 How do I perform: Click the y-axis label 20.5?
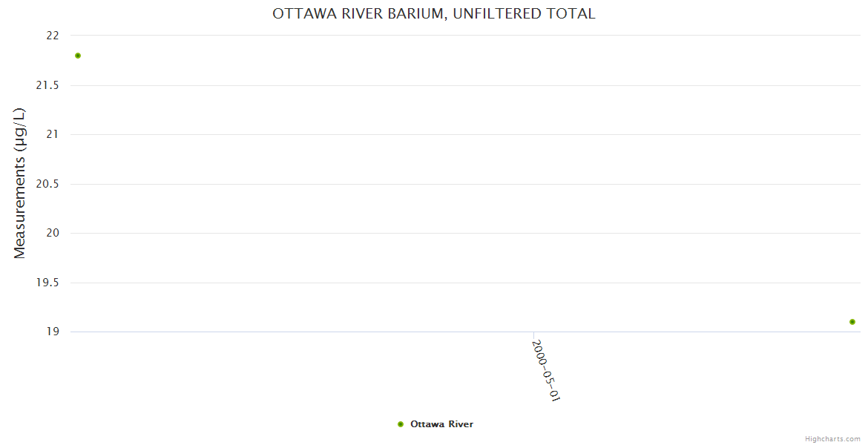click(x=47, y=184)
